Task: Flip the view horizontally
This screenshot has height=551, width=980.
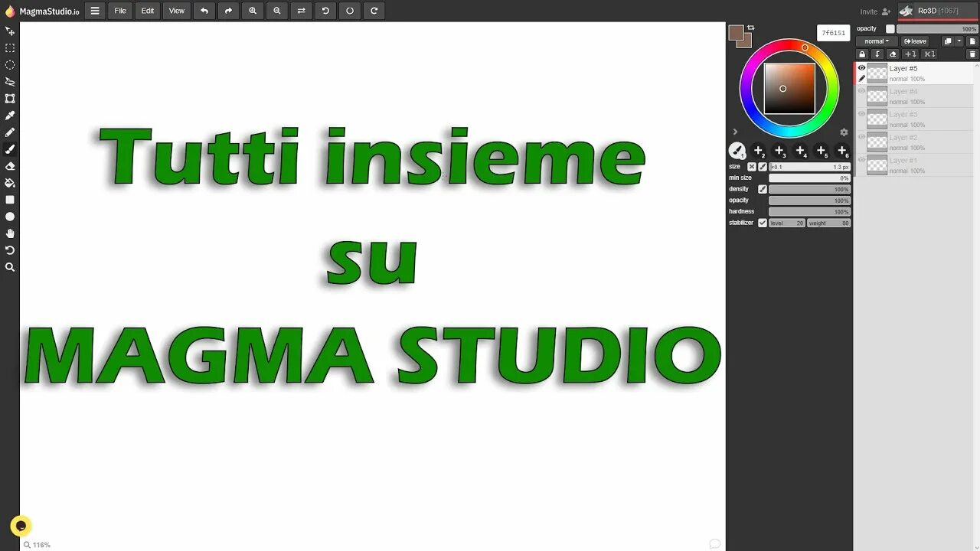Action: tap(301, 11)
